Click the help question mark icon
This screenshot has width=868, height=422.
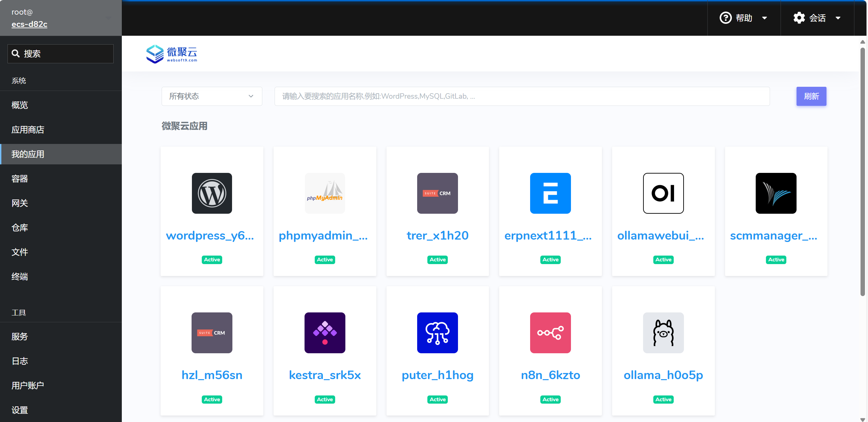coord(726,18)
